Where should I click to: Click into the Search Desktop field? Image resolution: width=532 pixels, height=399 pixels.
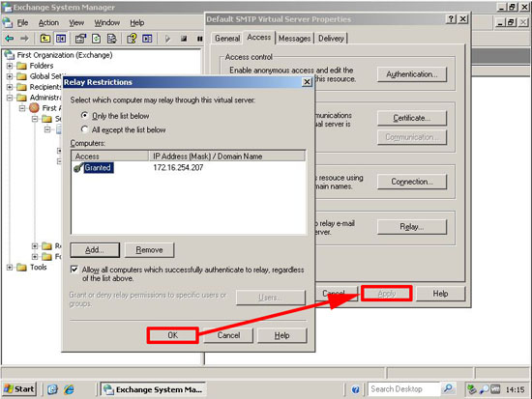[x=404, y=388]
